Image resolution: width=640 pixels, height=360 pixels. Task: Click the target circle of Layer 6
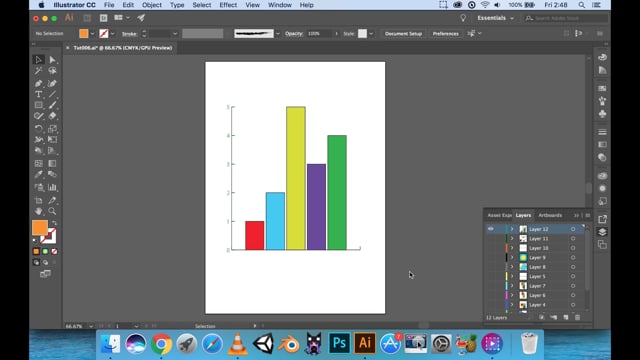point(573,295)
